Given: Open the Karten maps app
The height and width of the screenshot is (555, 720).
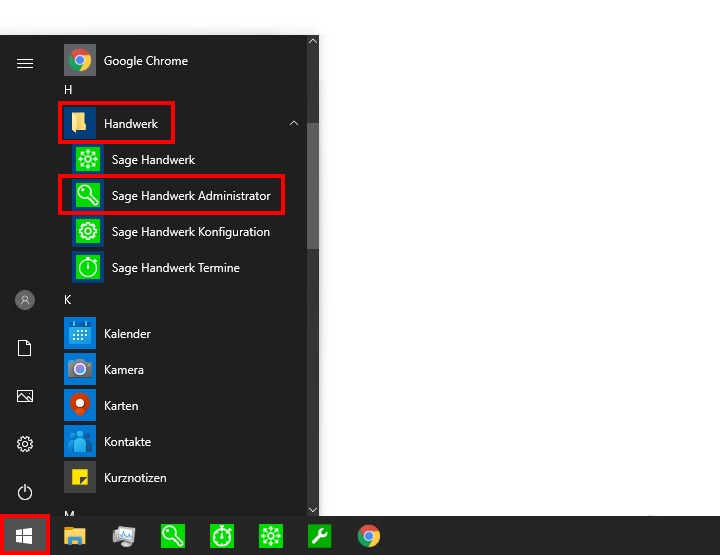Looking at the screenshot, I should click(120, 406).
